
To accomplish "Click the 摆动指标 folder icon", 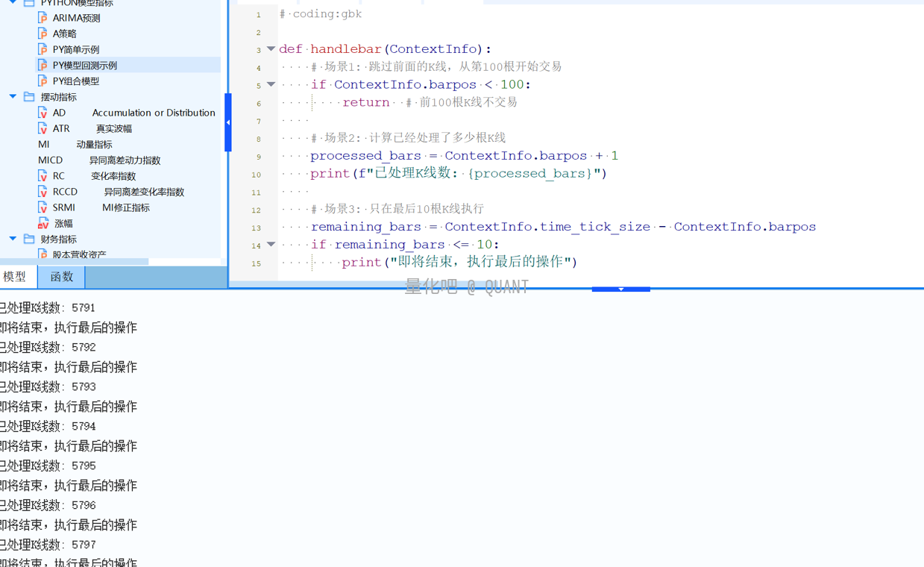I will tap(29, 97).
